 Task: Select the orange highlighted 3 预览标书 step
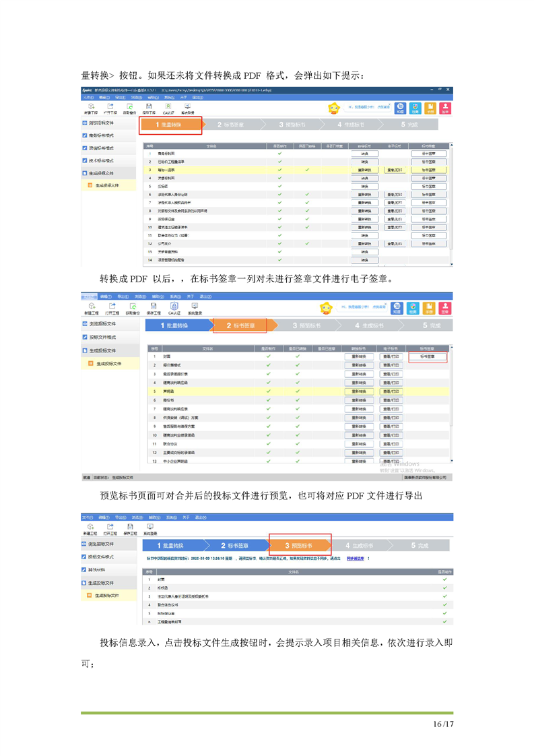point(300,545)
